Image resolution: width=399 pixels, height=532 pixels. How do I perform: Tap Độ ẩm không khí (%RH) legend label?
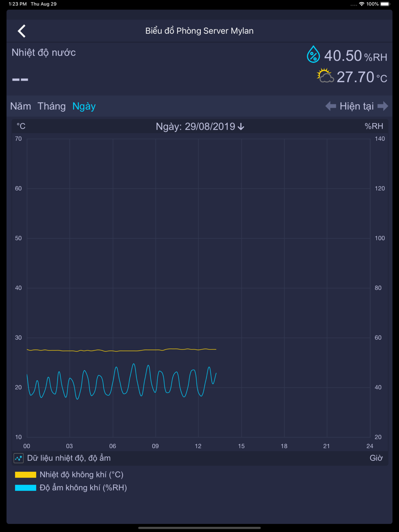click(83, 488)
